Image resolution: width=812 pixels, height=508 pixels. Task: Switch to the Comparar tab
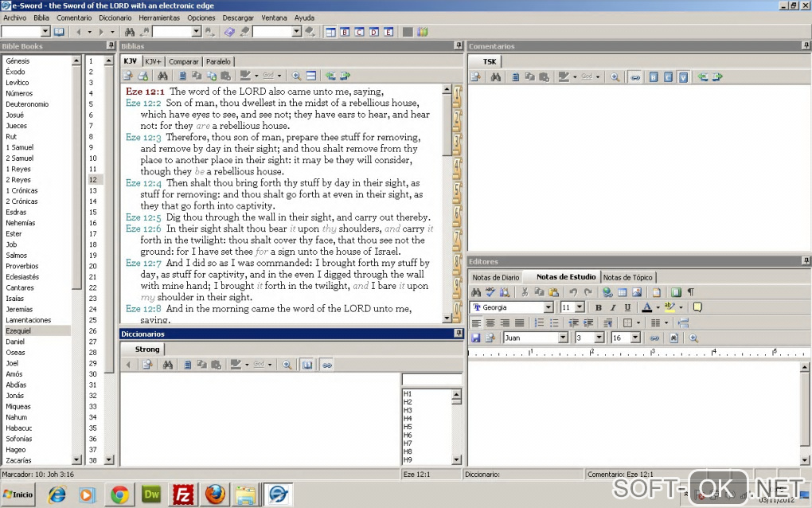point(183,61)
